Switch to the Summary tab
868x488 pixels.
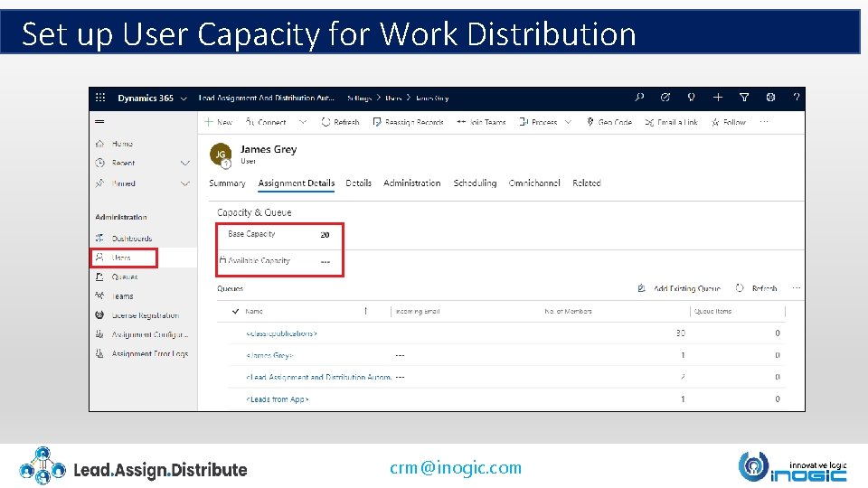tap(227, 183)
